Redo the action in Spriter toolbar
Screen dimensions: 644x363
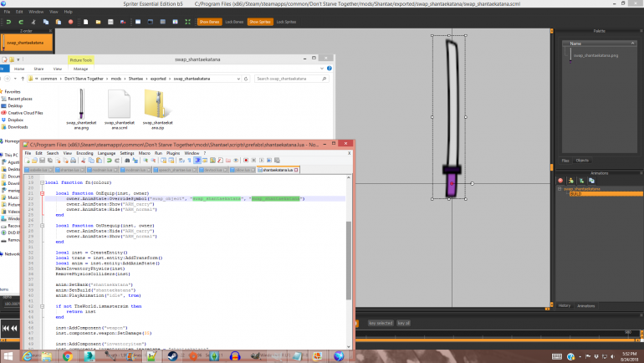click(21, 22)
